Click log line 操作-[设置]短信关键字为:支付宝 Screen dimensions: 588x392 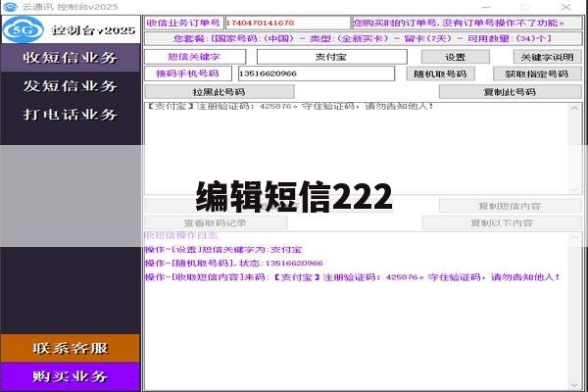click(223, 250)
